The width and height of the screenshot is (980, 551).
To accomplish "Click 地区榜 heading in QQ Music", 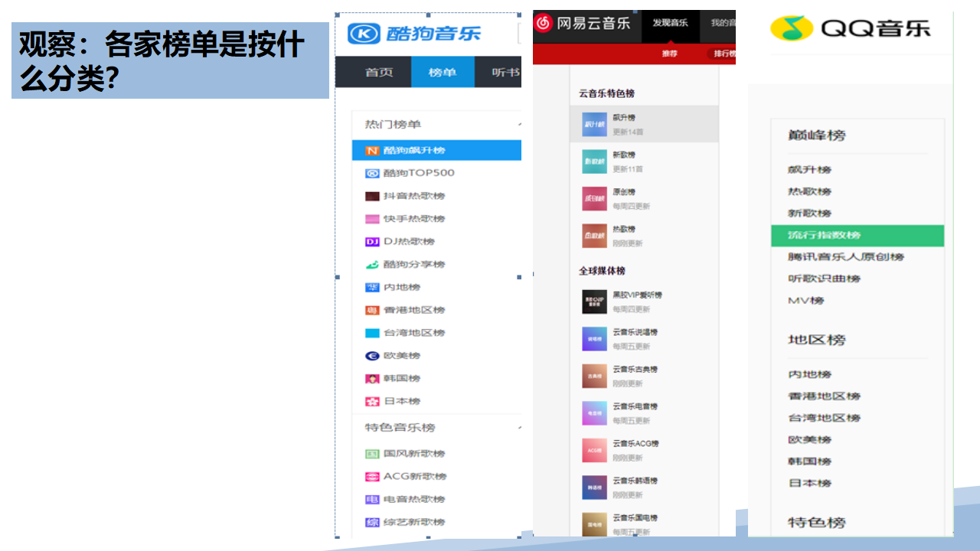I will pyautogui.click(x=817, y=340).
